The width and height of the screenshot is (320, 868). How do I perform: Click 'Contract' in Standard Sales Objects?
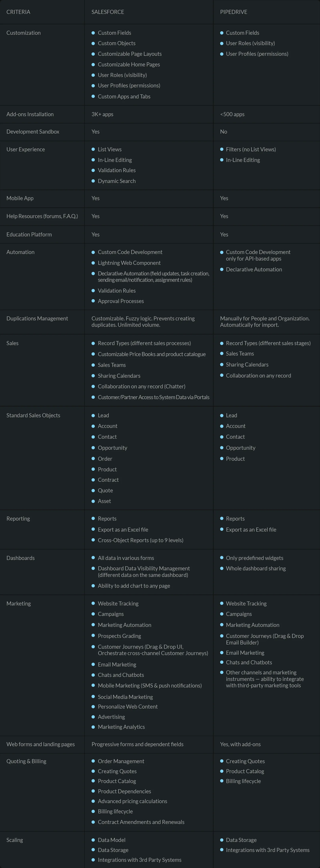coord(108,480)
